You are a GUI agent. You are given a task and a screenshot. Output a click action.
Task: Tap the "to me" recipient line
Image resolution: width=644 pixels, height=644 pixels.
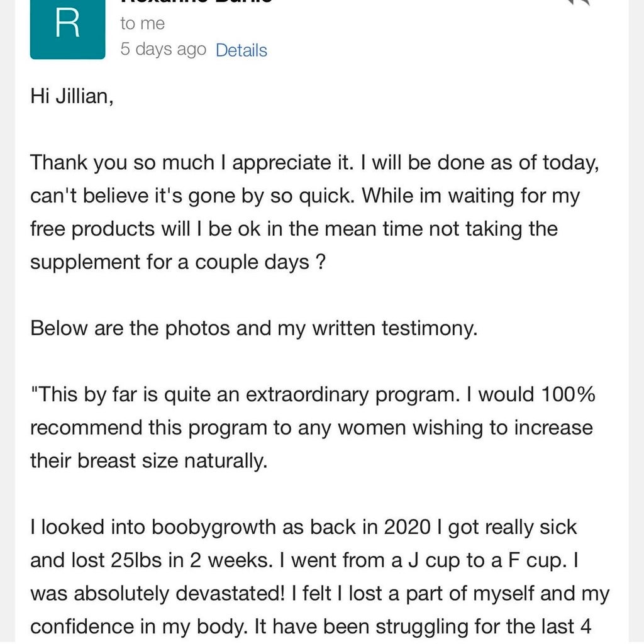pos(142,24)
